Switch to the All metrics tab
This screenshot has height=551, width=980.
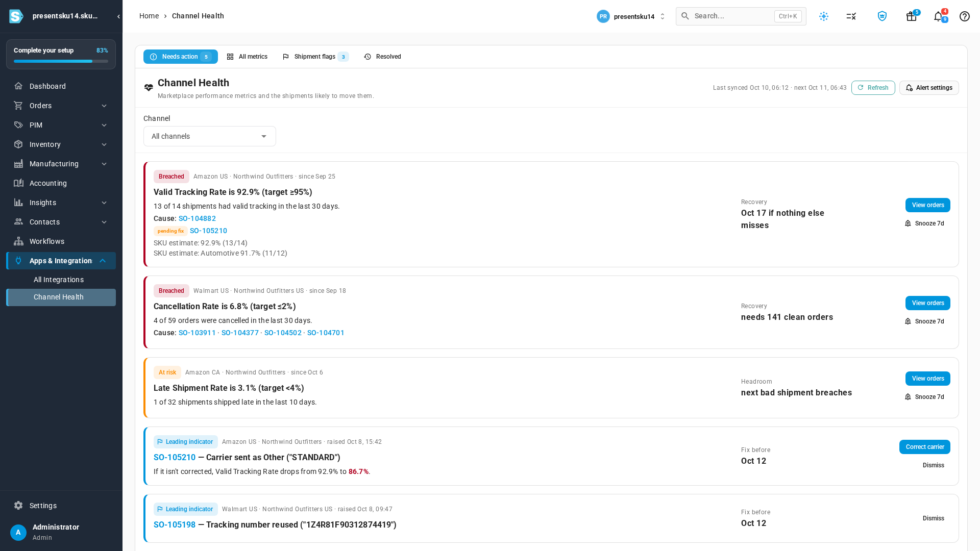[x=247, y=57]
